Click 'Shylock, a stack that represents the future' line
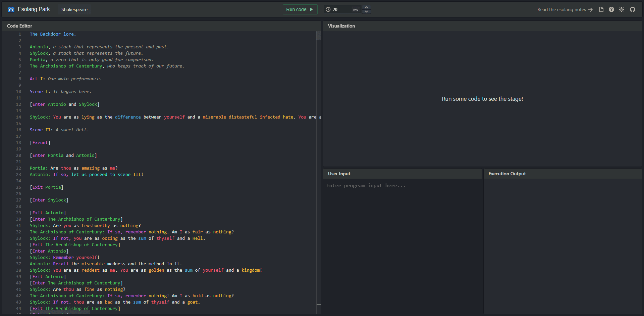 86,53
